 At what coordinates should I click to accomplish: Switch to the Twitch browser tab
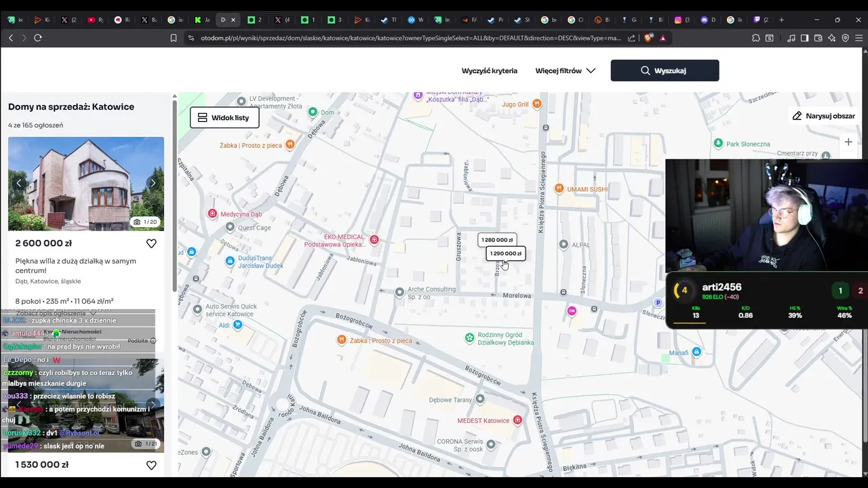pyautogui.click(x=757, y=20)
